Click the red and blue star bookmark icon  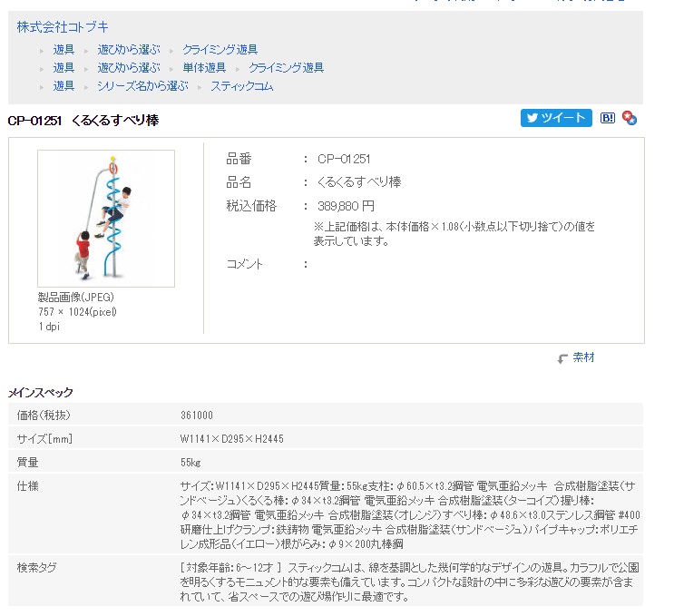tap(630, 118)
